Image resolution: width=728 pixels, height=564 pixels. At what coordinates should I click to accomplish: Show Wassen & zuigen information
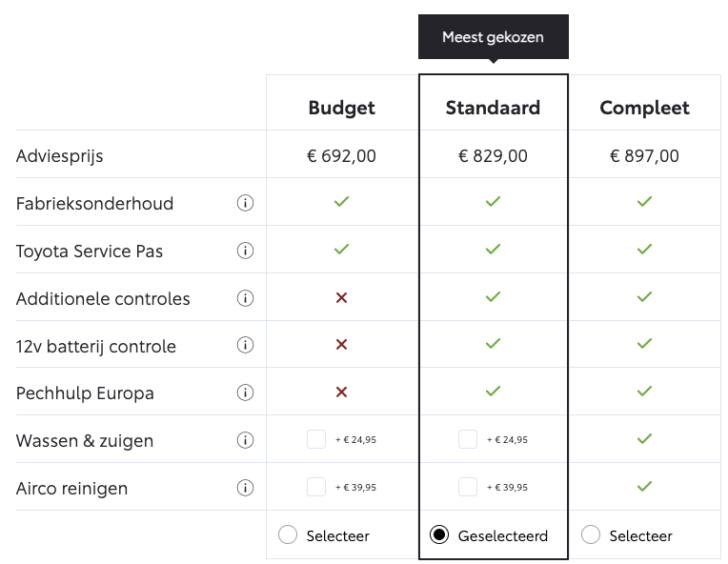point(245,440)
